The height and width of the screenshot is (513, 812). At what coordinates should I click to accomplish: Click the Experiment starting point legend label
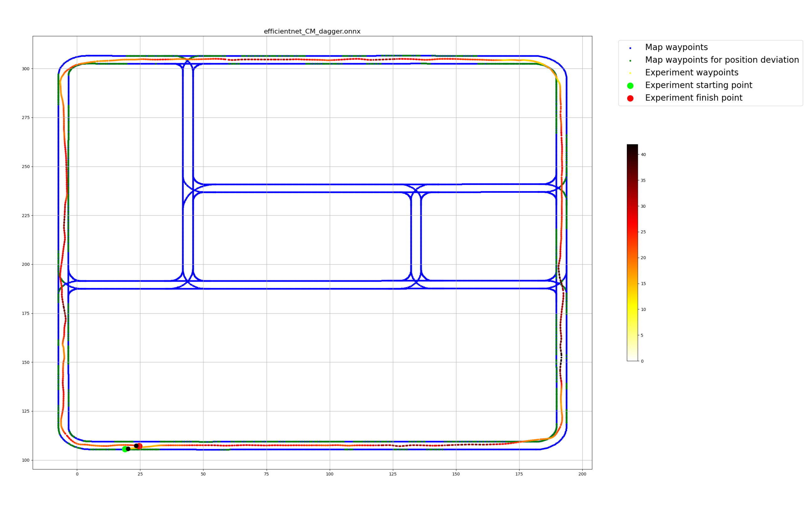[698, 85]
